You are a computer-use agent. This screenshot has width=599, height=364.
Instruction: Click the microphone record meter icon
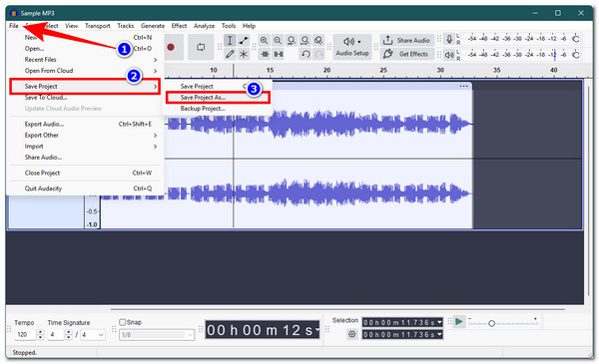click(x=449, y=39)
